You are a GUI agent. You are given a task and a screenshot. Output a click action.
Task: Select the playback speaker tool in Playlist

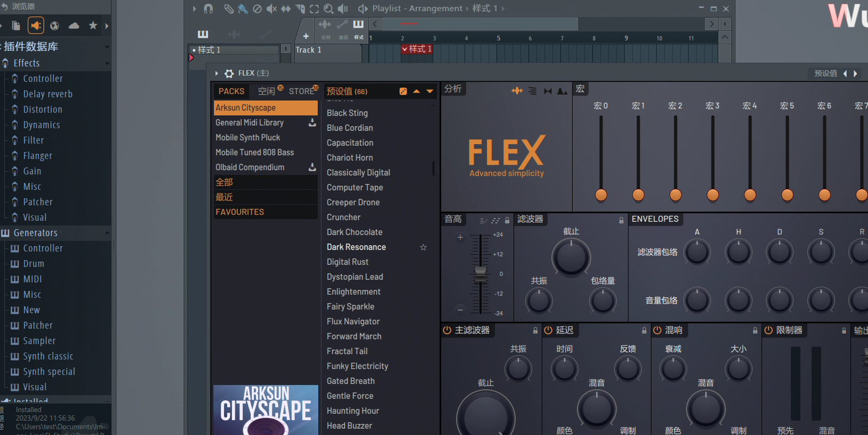pyautogui.click(x=343, y=9)
